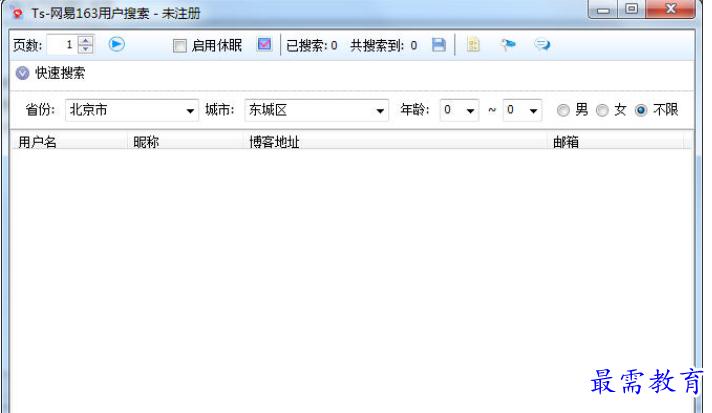This screenshot has width=712, height=413.
Task: Close the Ts-网易163用户搜索 window
Action: [670, 10]
